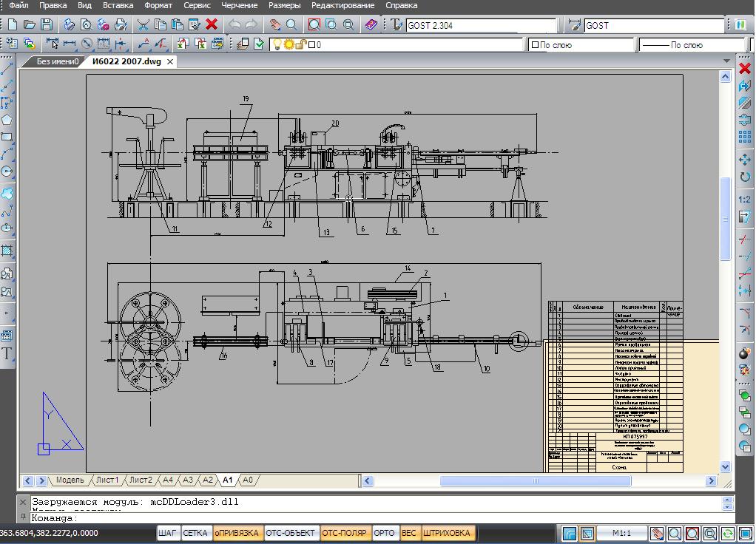Open the layer selection dropdown showing 0

coord(396,45)
